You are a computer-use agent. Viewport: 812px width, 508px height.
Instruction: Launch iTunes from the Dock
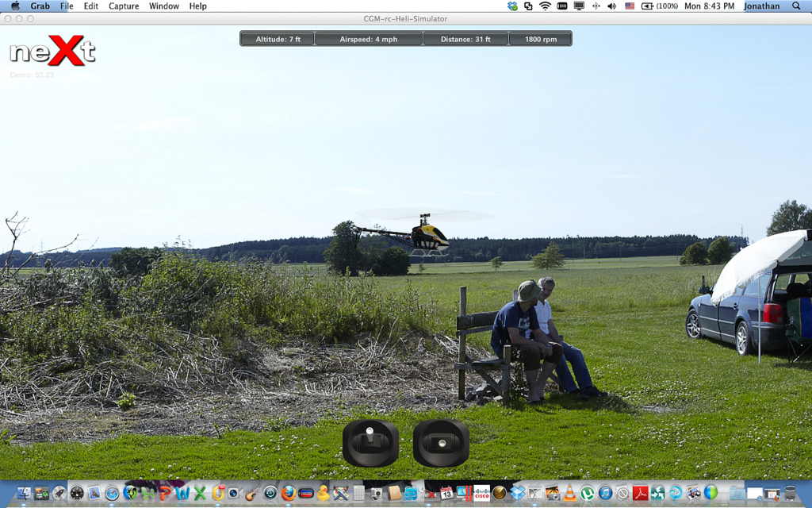(605, 493)
